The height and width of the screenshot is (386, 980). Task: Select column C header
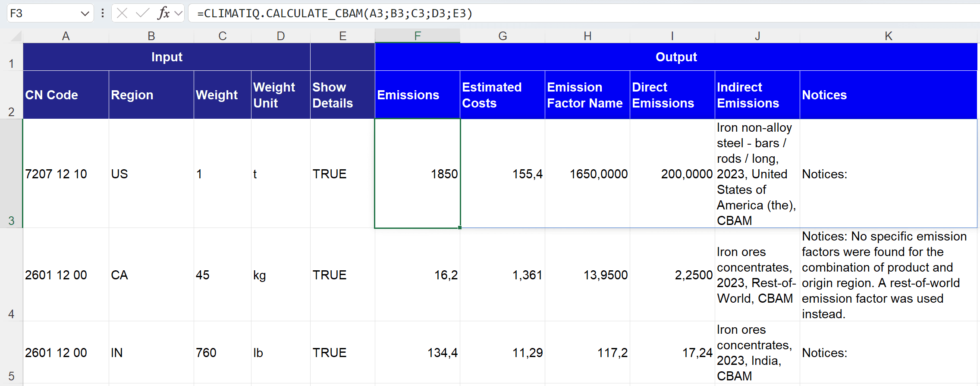pos(222,36)
